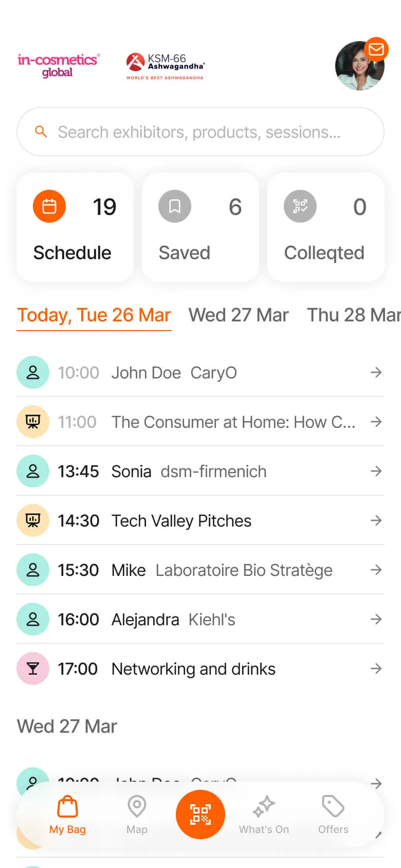
Task: Open the mail icon on profile photo
Action: pos(376,49)
